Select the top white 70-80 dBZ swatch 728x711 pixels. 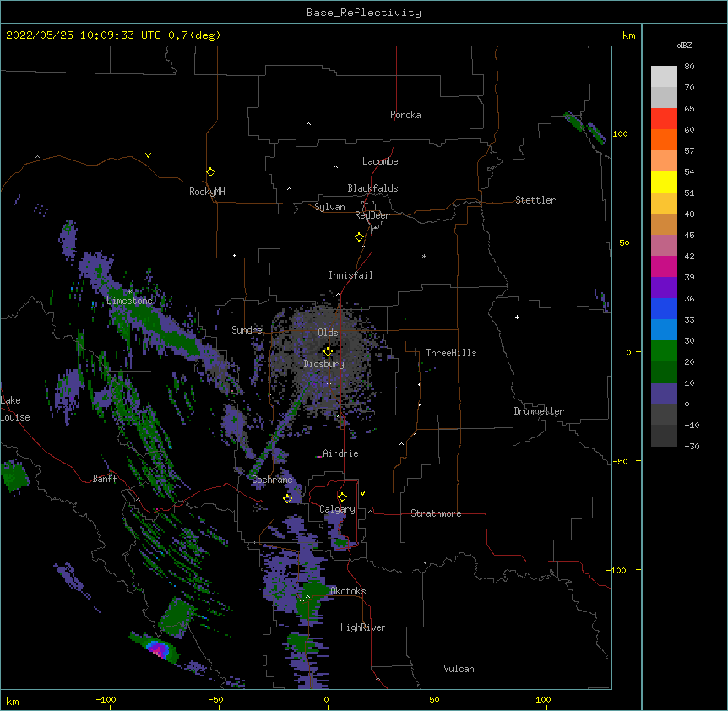pyautogui.click(x=664, y=77)
